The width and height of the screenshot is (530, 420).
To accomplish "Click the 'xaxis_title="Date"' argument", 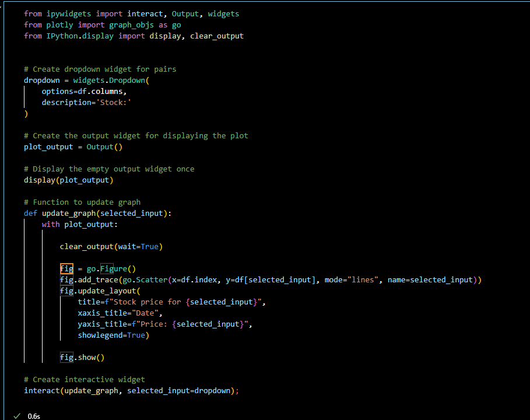I will coord(118,313).
